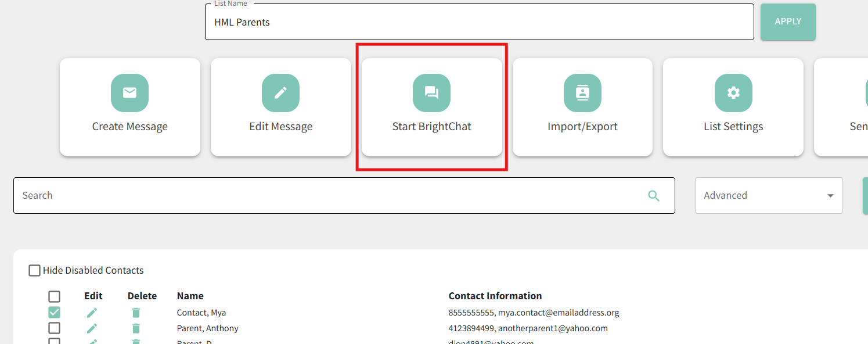Check the Parent, Anthony row checkbox
The image size is (868, 344).
pyautogui.click(x=54, y=328)
